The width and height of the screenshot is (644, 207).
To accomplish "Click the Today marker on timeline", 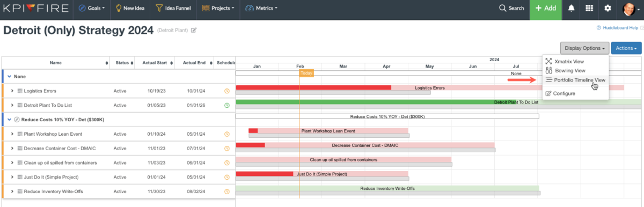I will 306,73.
